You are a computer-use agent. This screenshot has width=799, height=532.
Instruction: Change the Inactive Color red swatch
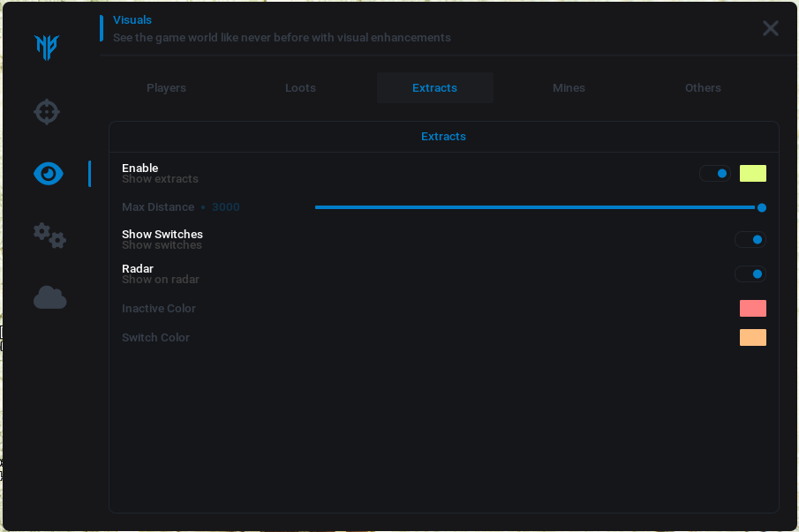point(752,309)
